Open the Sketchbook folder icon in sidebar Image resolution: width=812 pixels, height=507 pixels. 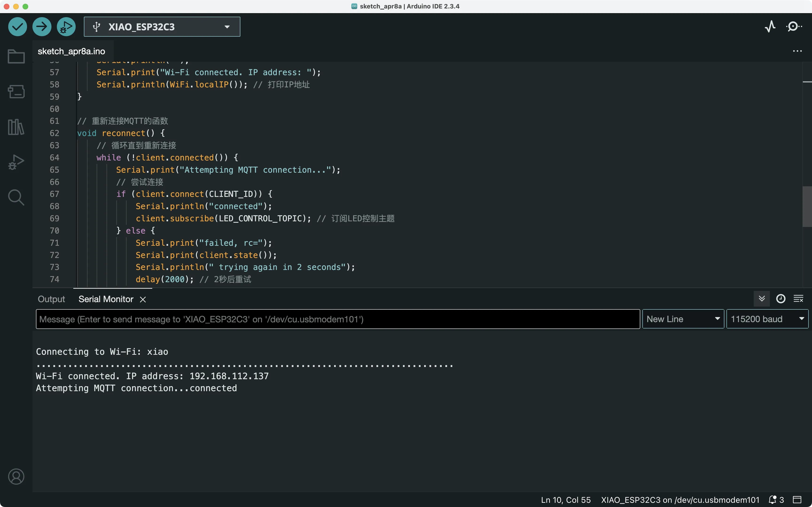pyautogui.click(x=16, y=57)
